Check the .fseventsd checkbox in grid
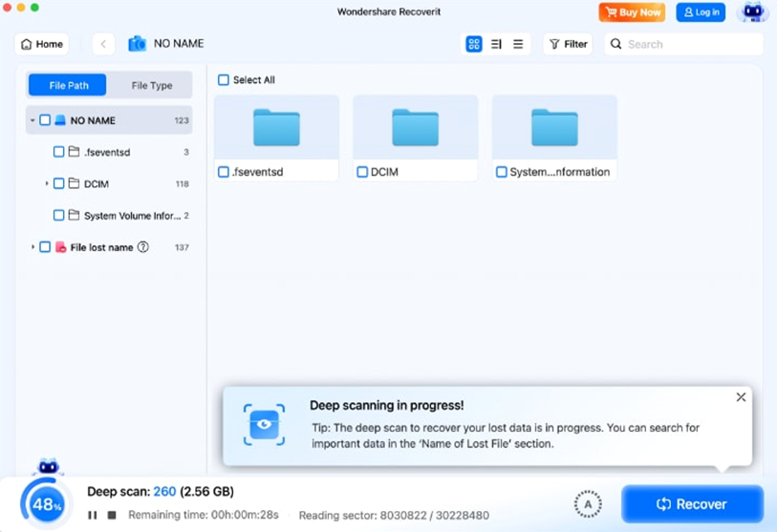 (224, 172)
